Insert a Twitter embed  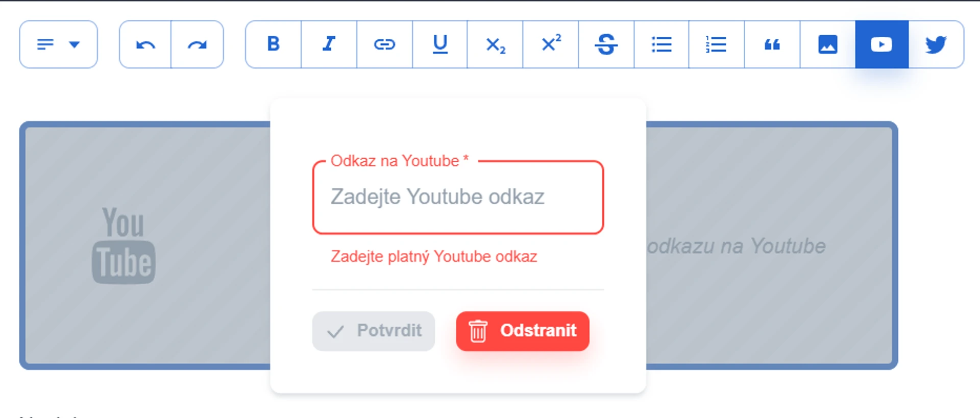click(x=936, y=44)
